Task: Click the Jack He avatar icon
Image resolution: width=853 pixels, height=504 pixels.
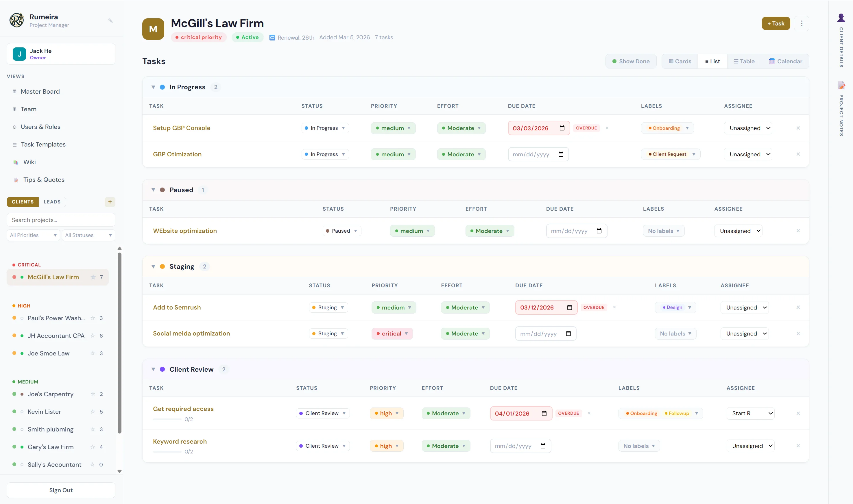Action: [x=19, y=54]
